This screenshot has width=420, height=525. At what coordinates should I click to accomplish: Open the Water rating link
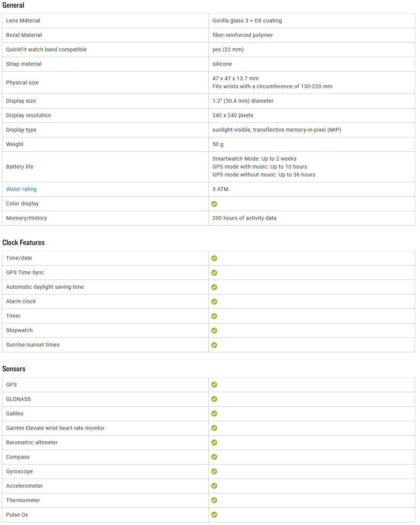[21, 189]
